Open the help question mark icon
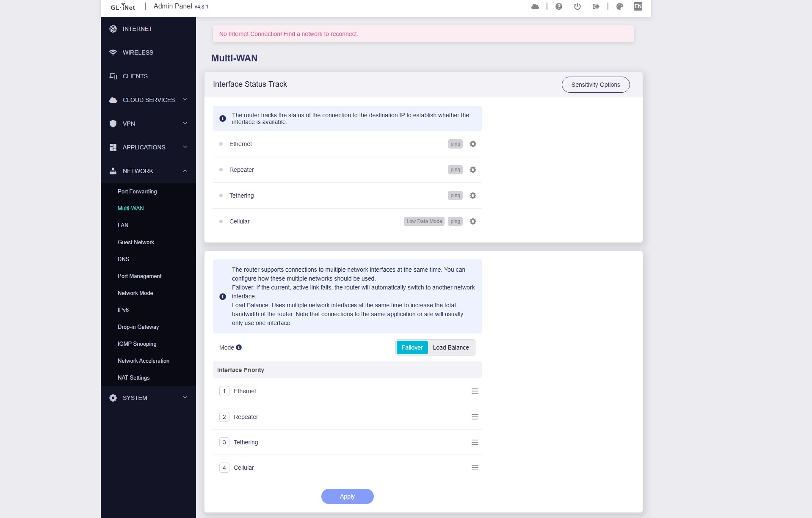Viewport: 812px width, 518px height. pos(559,6)
